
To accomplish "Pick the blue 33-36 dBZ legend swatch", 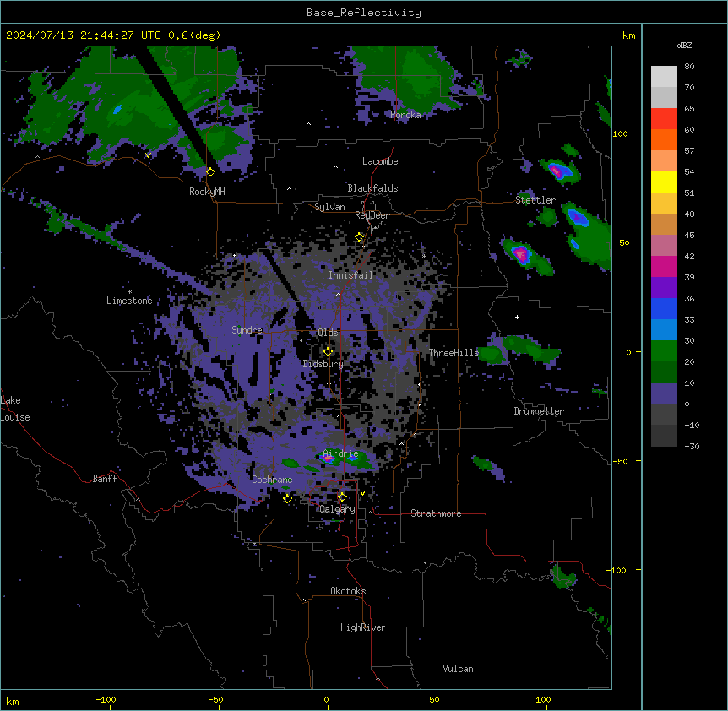I will point(664,308).
